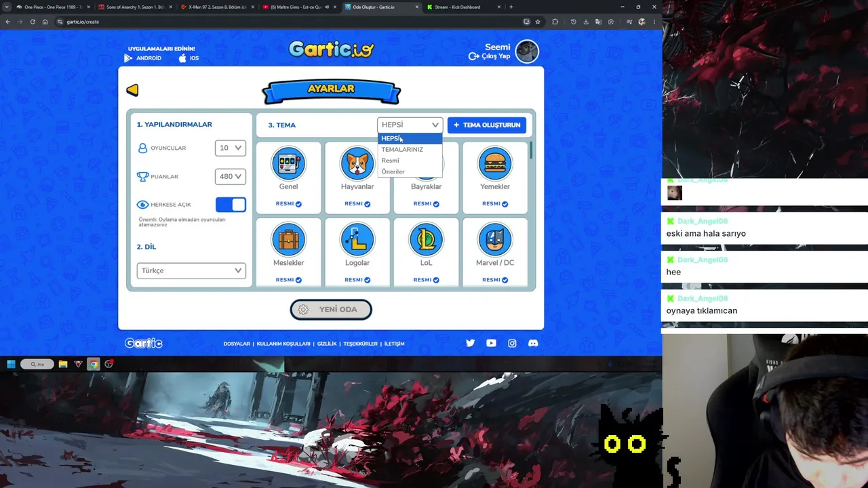868x488 pixels.
Task: Toggle the Herkese Açık switch
Action: 231,205
